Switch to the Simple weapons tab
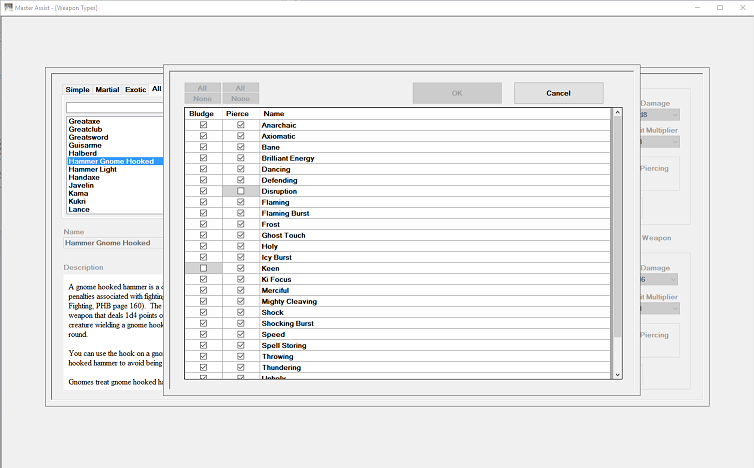 [x=77, y=89]
